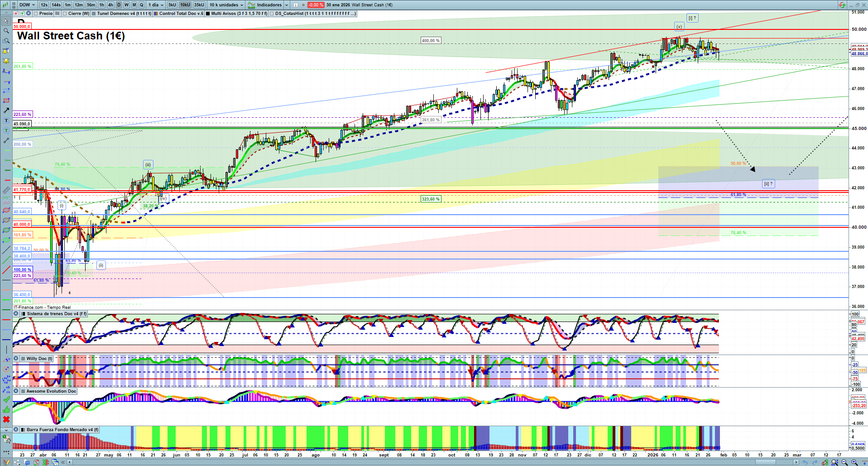Click the red X delete icon

coord(6,419)
